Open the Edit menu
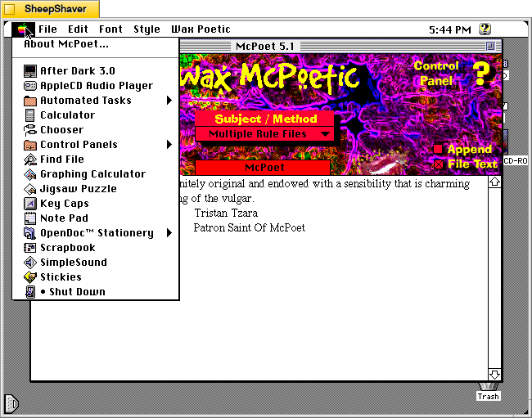 (78, 29)
